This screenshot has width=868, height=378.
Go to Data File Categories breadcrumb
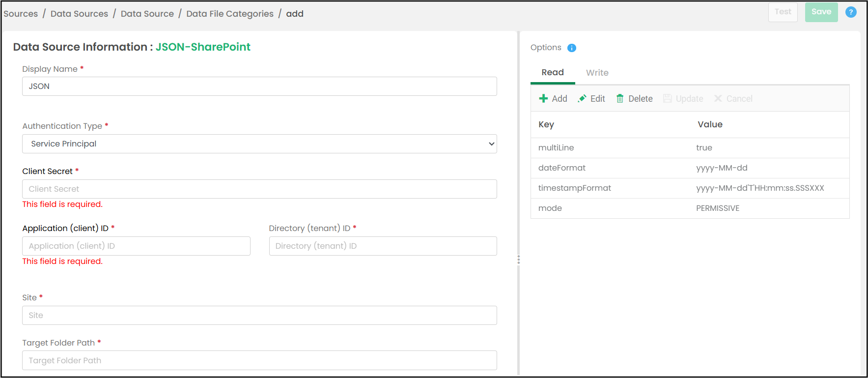230,14
